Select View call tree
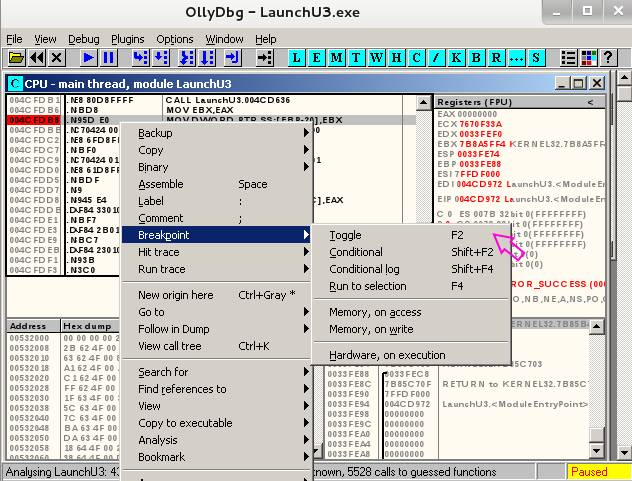The image size is (632, 481). point(217,346)
